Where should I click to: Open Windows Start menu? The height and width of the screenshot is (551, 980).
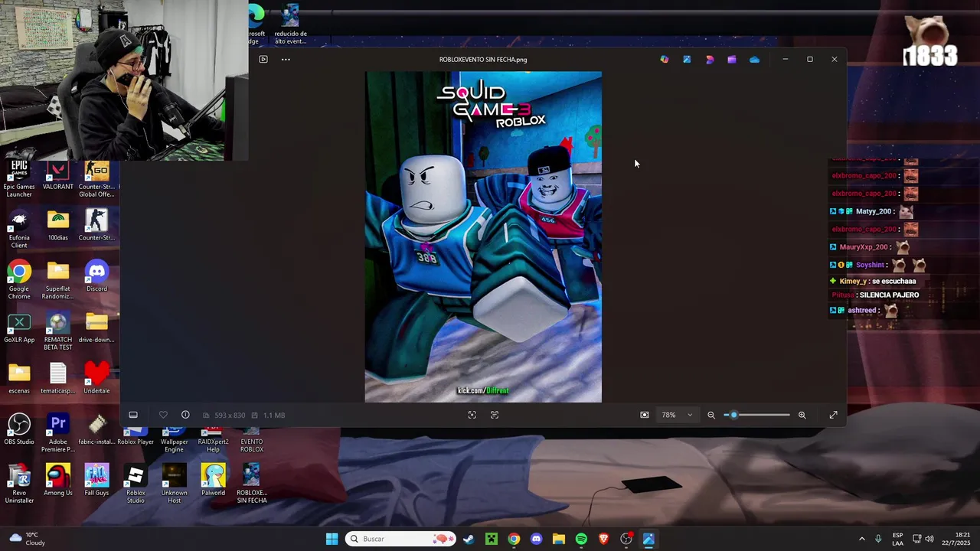(x=332, y=539)
